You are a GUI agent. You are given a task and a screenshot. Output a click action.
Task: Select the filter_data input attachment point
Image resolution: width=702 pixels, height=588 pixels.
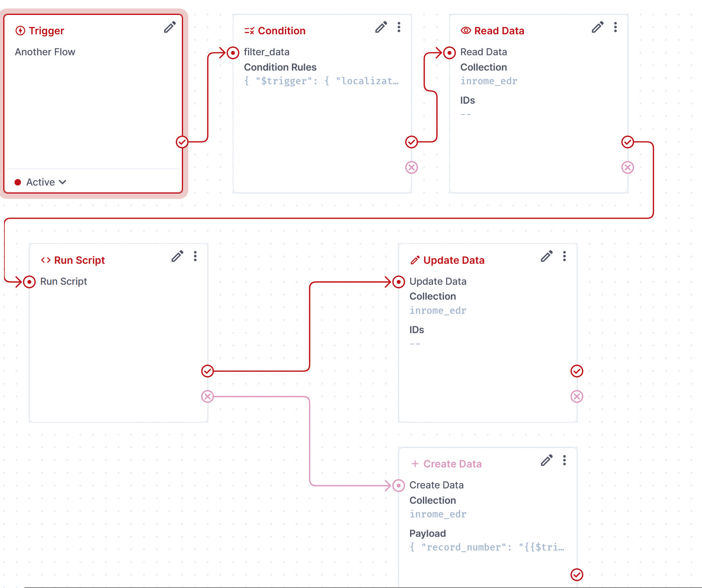coord(233,53)
